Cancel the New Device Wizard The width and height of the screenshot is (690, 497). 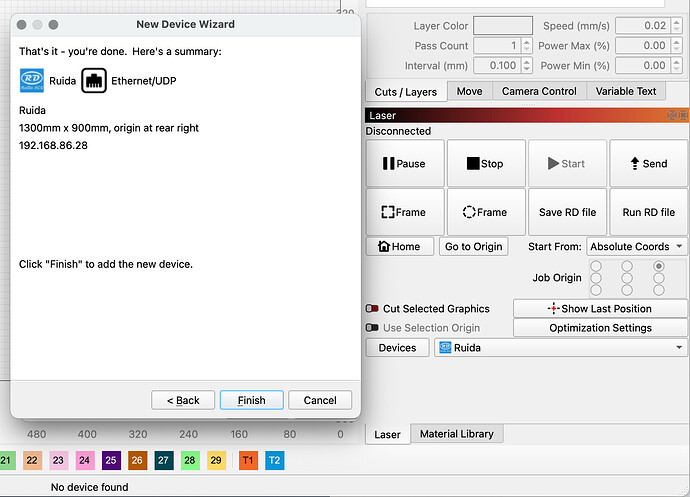pos(320,400)
